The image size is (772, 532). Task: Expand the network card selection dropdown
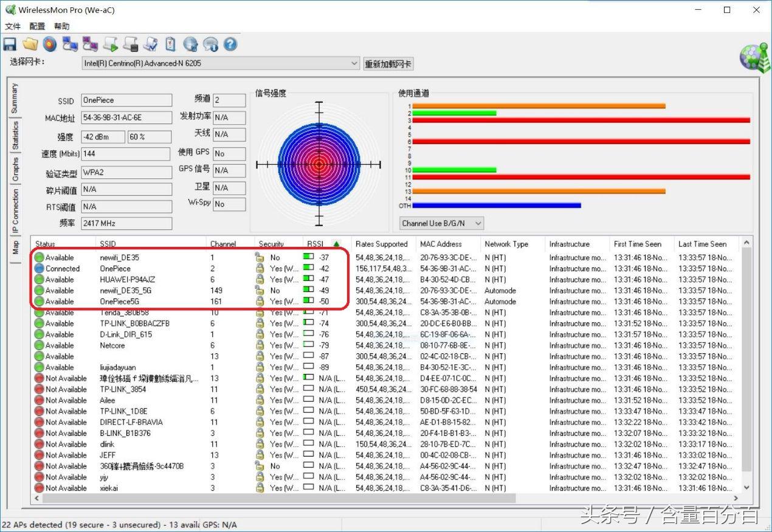354,63
